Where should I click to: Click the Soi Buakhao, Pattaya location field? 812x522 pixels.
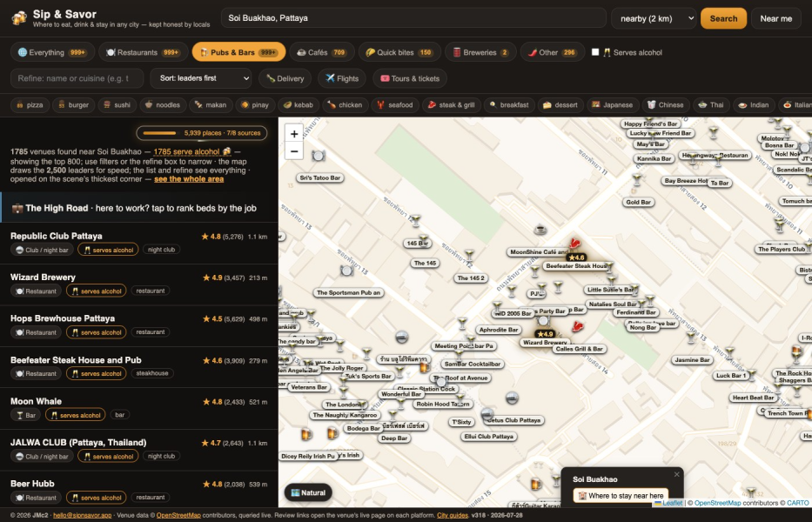click(413, 18)
